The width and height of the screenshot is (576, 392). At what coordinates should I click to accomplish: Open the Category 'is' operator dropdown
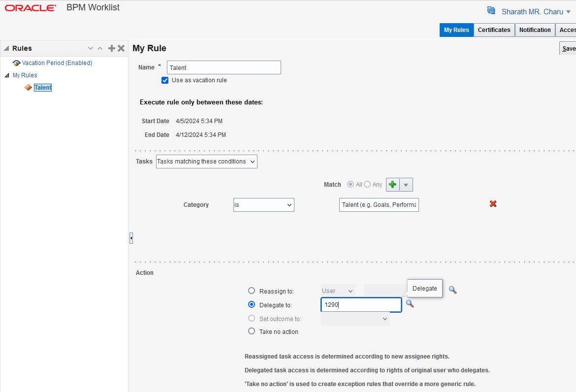click(x=264, y=205)
